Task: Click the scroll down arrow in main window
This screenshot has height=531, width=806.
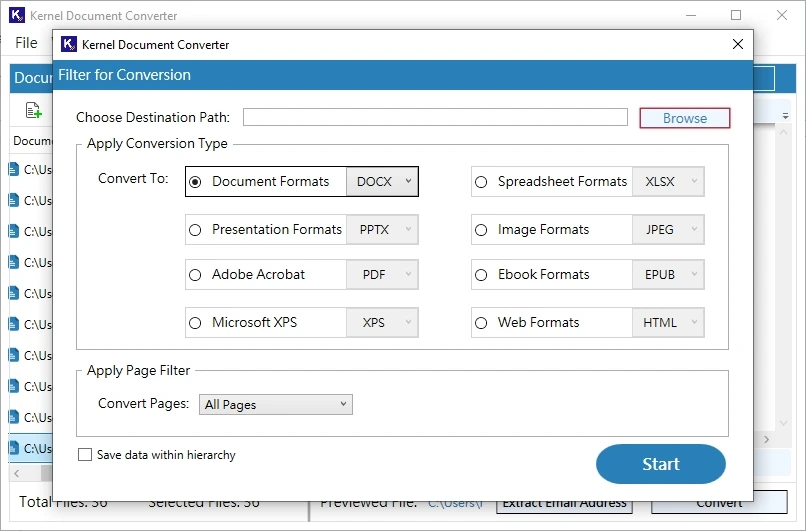Action: tap(783, 424)
